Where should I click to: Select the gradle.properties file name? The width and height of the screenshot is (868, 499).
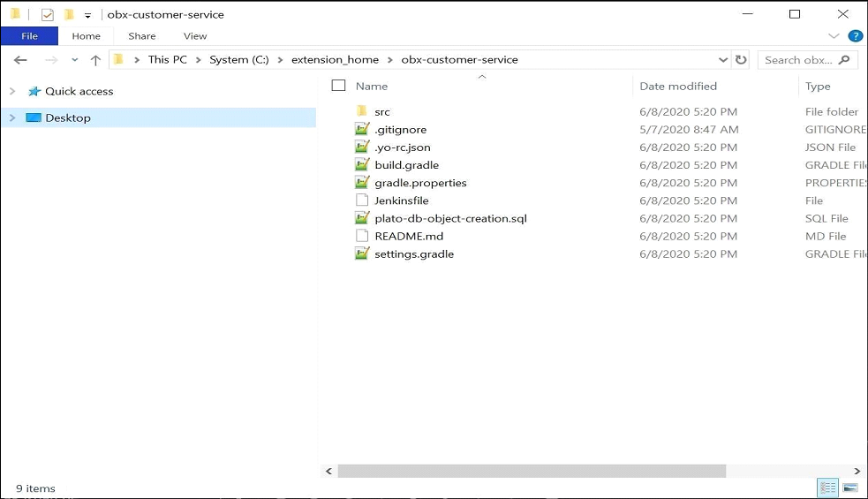pyautogui.click(x=420, y=183)
